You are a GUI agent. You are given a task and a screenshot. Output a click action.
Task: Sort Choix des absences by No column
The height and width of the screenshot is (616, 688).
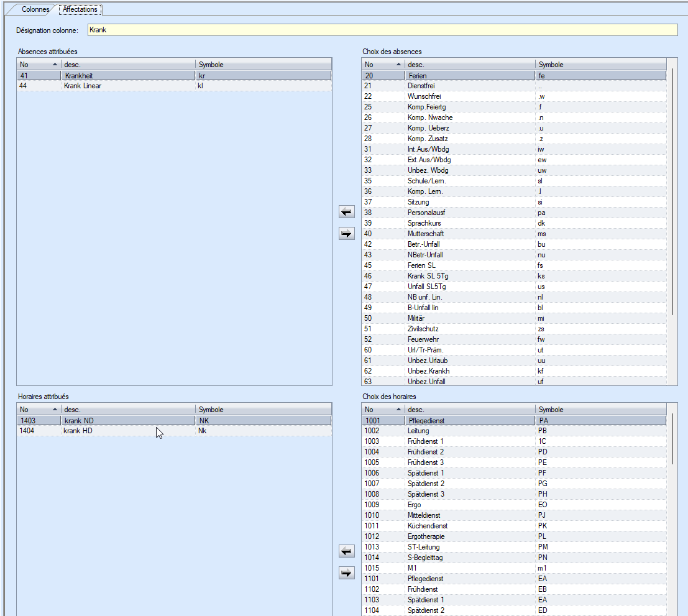click(382, 65)
